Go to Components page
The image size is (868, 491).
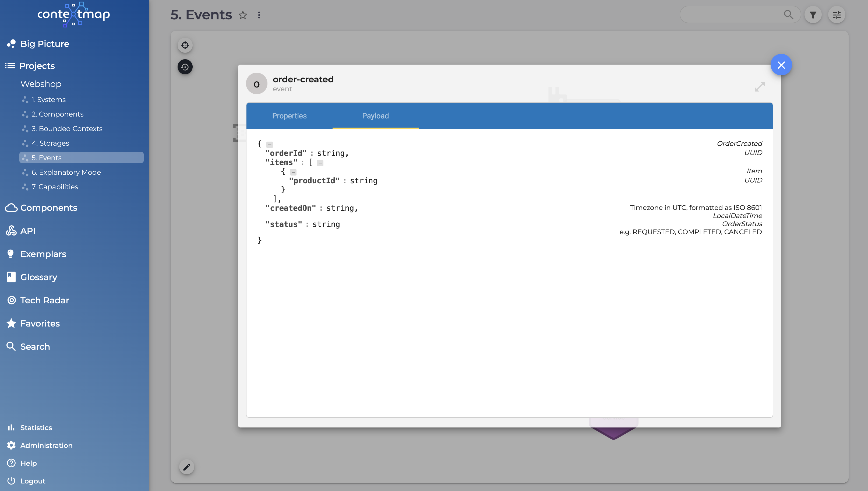pos(48,208)
